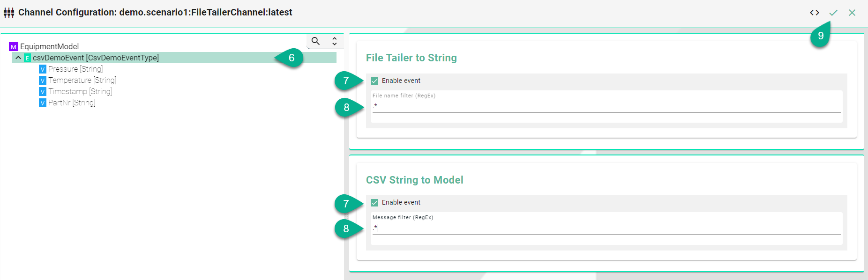Select csvDemoEvent [CsvDemoEventType] in the tree

(96, 58)
